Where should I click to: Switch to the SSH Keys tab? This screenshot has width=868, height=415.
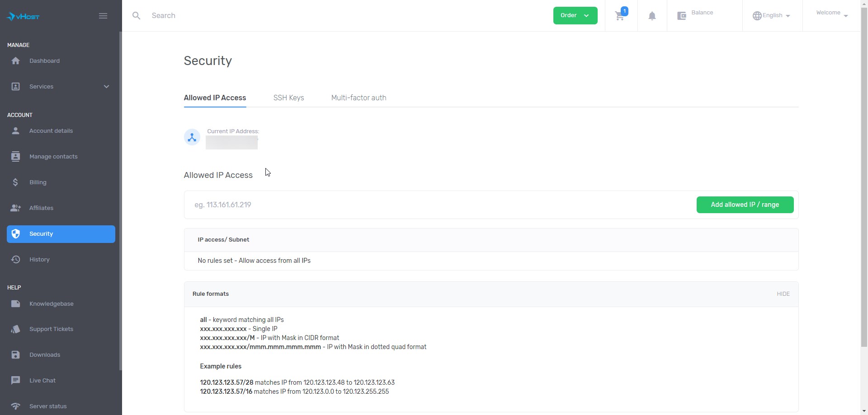[288, 98]
